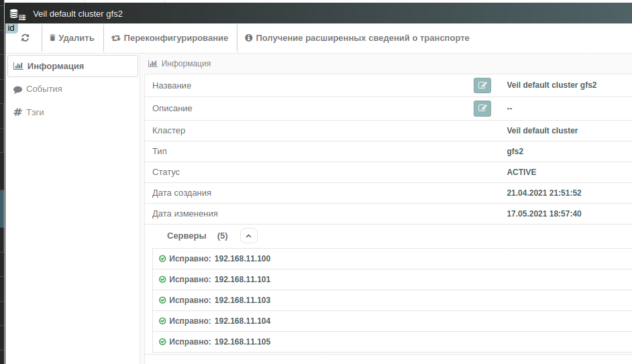Click status check icon for 192.168.11.103

point(162,300)
